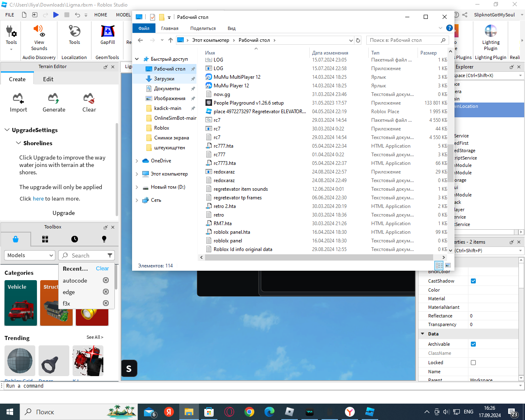This screenshot has height=420, width=525.
Task: Open the Vehicle category card
Action: pyautogui.click(x=21, y=303)
